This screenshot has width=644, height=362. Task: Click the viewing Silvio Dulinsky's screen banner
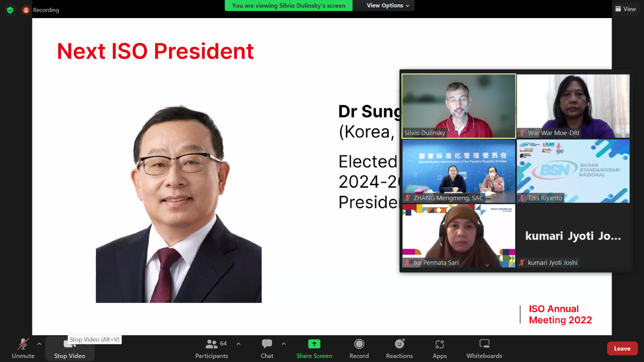coord(289,5)
